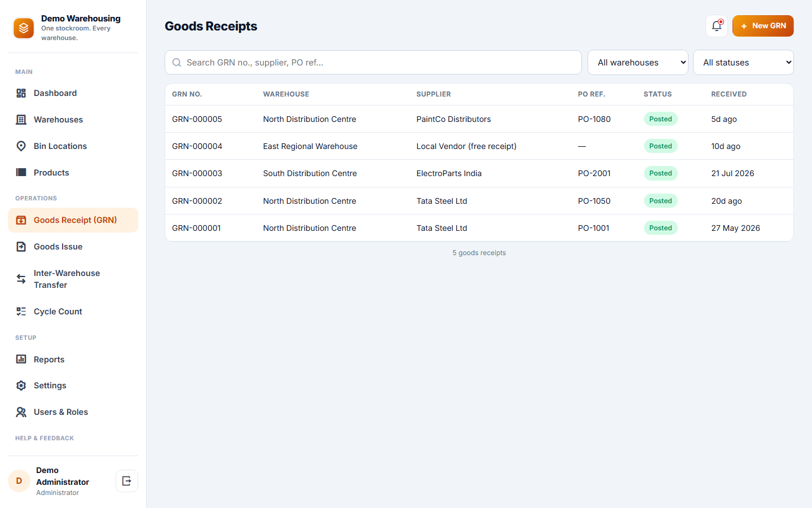
Task: Click the search magnifier icon
Action: (x=176, y=63)
